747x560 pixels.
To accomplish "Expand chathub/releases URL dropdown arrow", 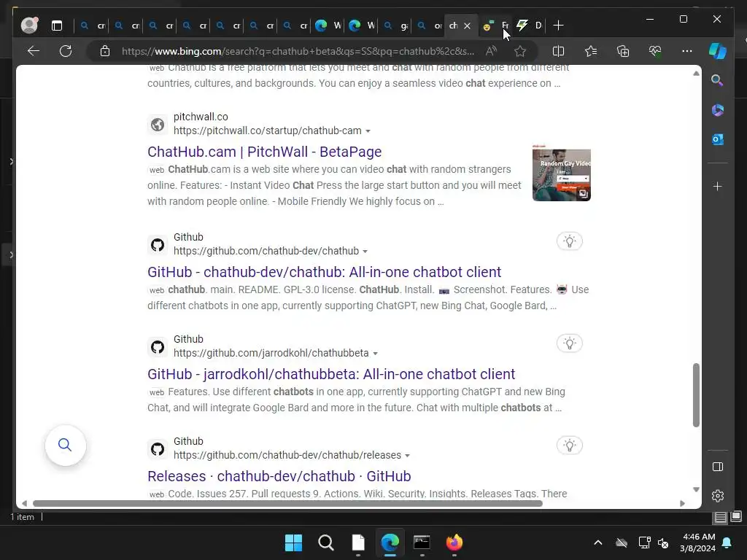I will (x=407, y=456).
